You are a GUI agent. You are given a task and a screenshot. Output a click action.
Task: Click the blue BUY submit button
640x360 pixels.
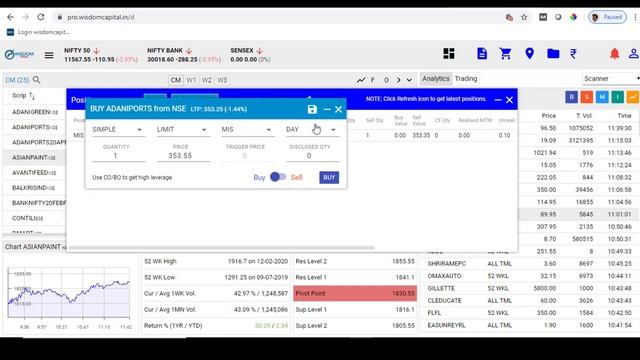pos(329,177)
